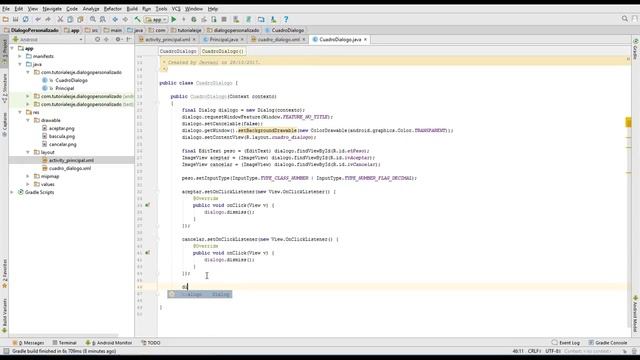Close the CuadroDialogo.java tab
640x360 pixels.
(x=365, y=40)
